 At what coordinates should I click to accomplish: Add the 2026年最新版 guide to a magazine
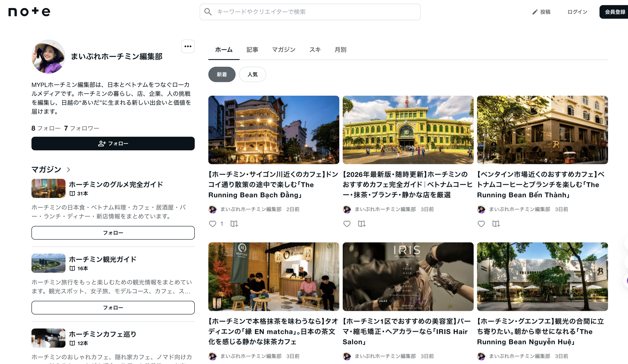[362, 224]
